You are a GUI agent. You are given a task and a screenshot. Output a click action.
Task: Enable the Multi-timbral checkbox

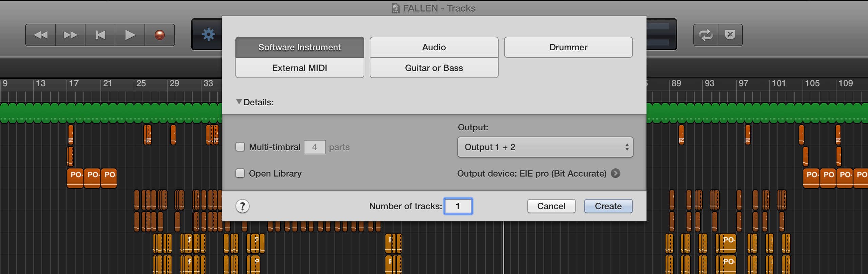[x=240, y=147]
